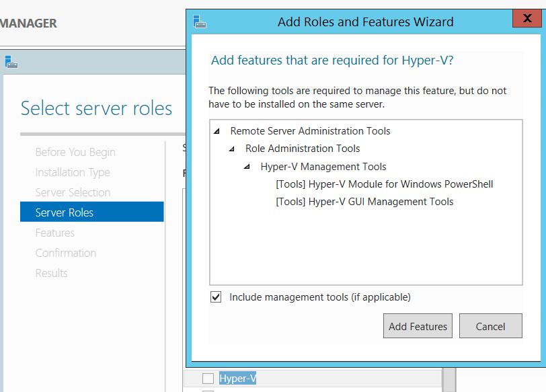This screenshot has width=546, height=392.
Task: Cancel the required features dialog
Action: click(490, 326)
